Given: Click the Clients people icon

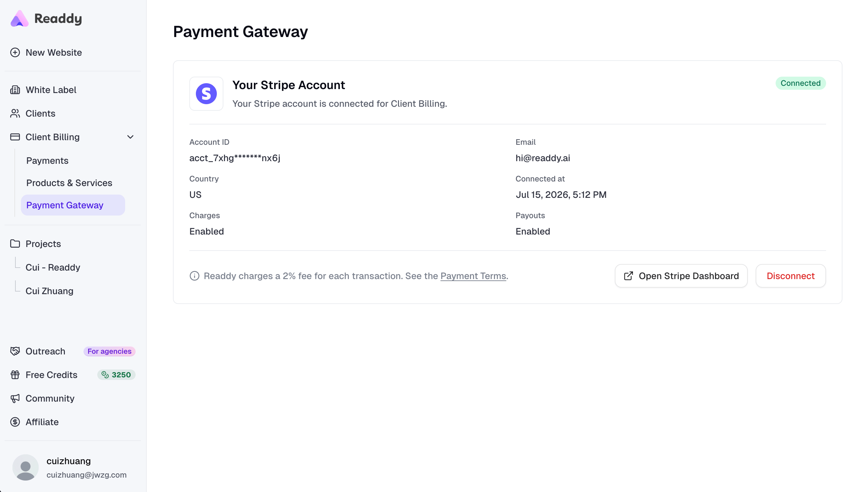Looking at the screenshot, I should click(x=15, y=113).
